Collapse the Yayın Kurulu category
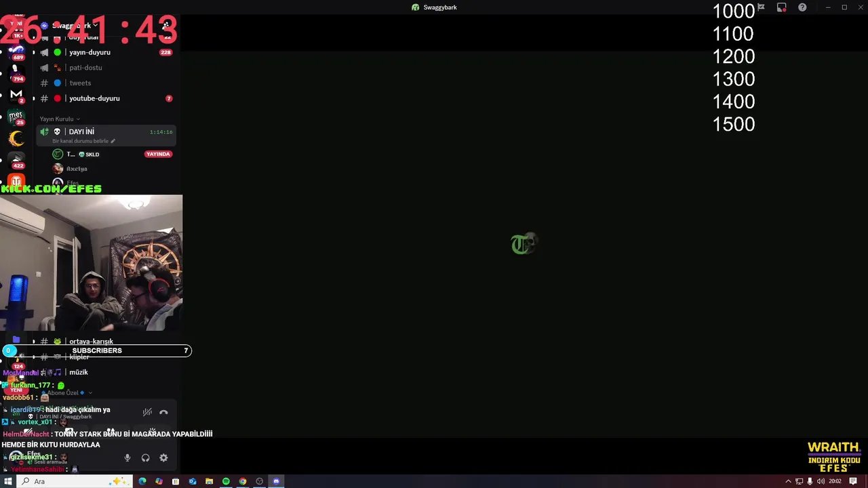This screenshot has width=868, height=488. (60, 119)
